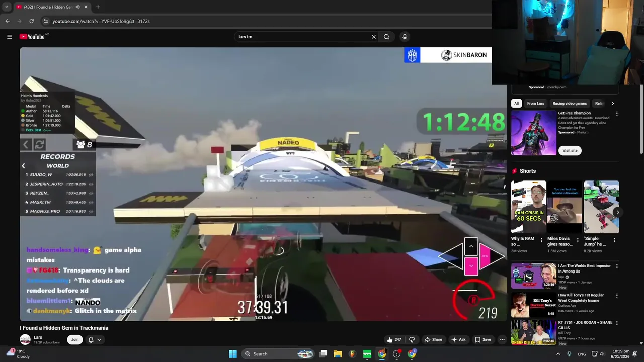Screen dimensions: 644x362
Task: Open RAM Crisis in 60 Secs short
Action: (528, 207)
